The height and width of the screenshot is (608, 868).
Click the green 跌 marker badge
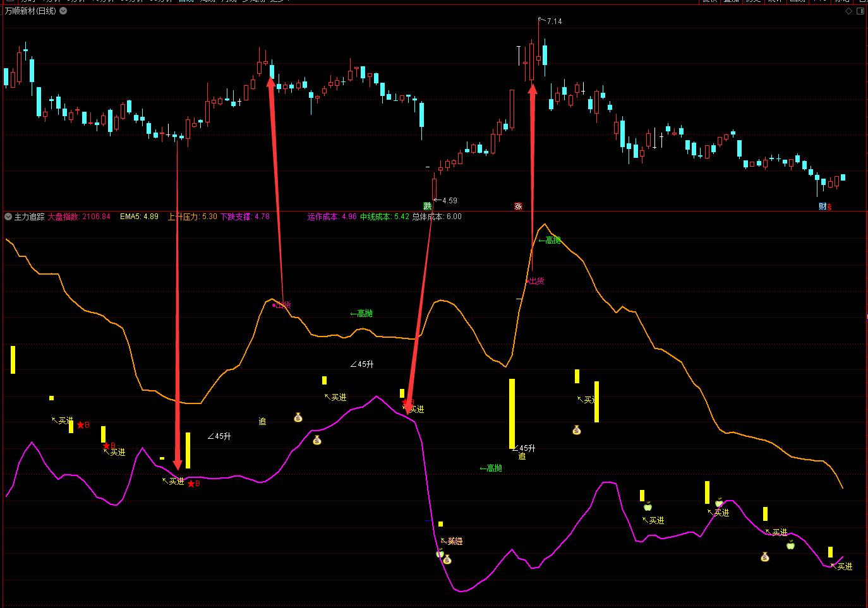tap(428, 206)
